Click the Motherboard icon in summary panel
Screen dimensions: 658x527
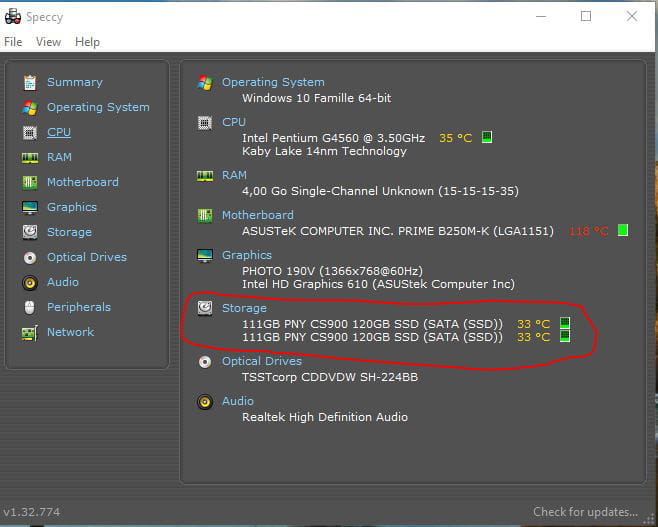[205, 216]
